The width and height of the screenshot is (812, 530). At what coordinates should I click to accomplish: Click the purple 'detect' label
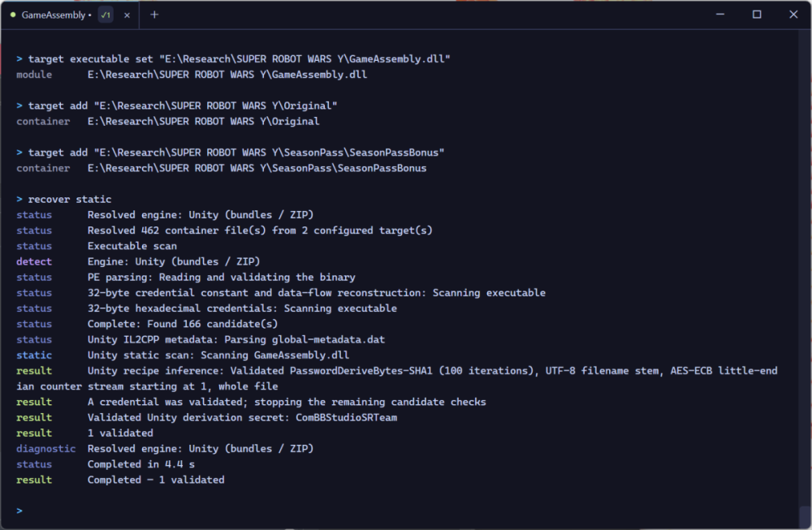coord(34,262)
